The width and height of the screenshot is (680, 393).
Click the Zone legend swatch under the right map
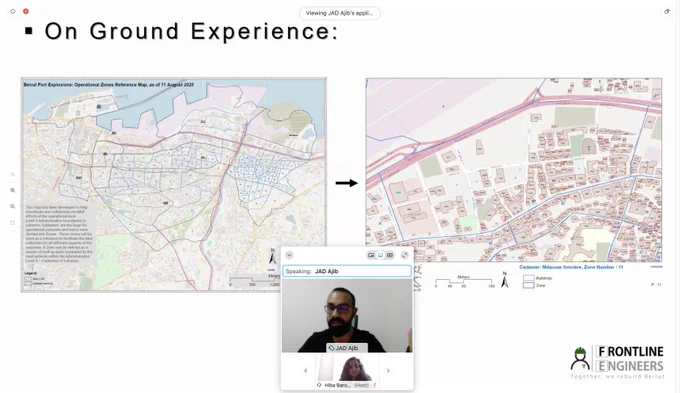click(529, 285)
